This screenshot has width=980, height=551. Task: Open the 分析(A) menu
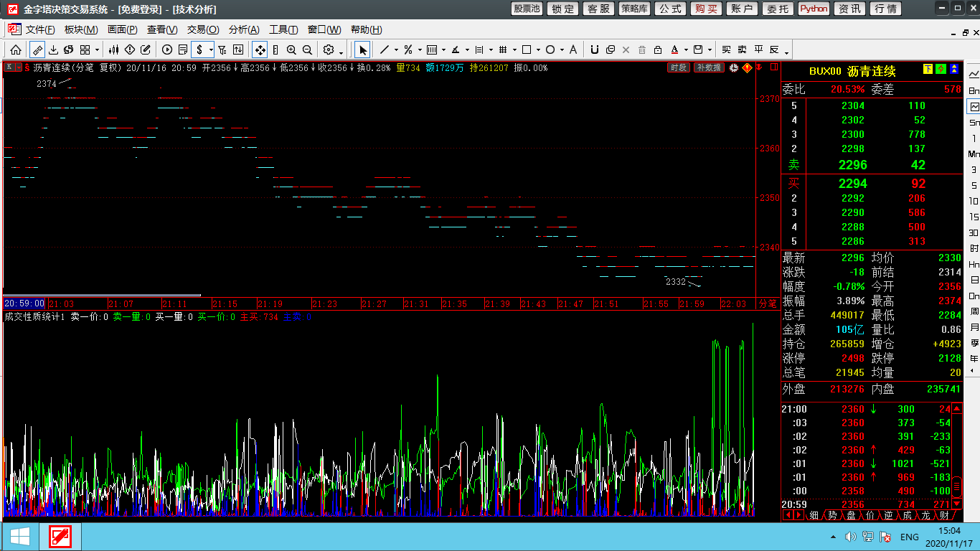244,29
